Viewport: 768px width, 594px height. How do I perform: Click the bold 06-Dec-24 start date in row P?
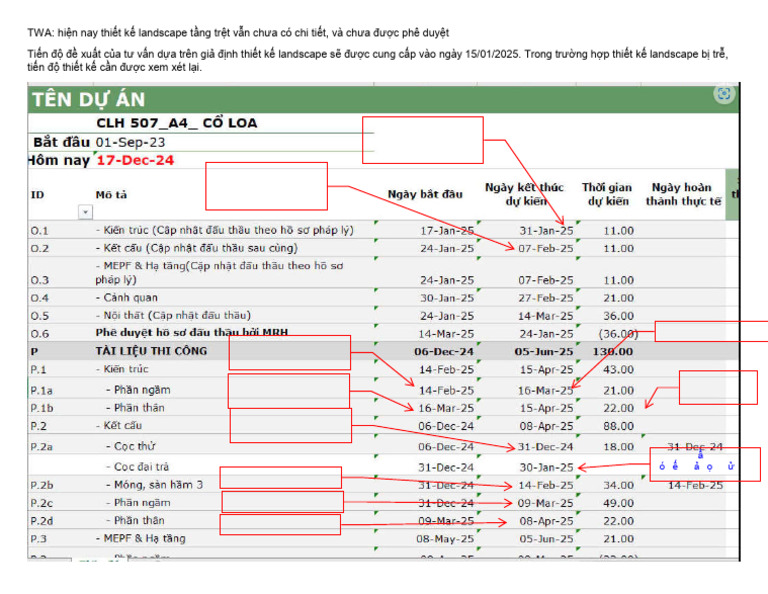(x=444, y=352)
